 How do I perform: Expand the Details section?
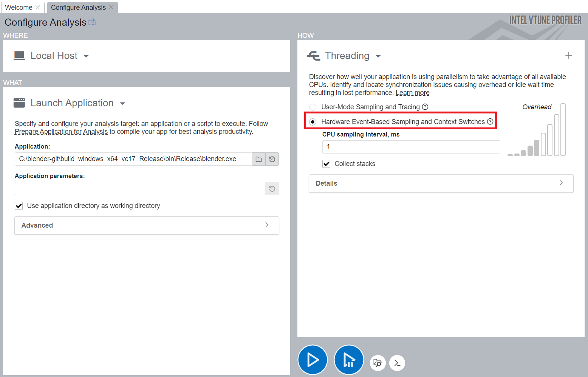tap(441, 183)
